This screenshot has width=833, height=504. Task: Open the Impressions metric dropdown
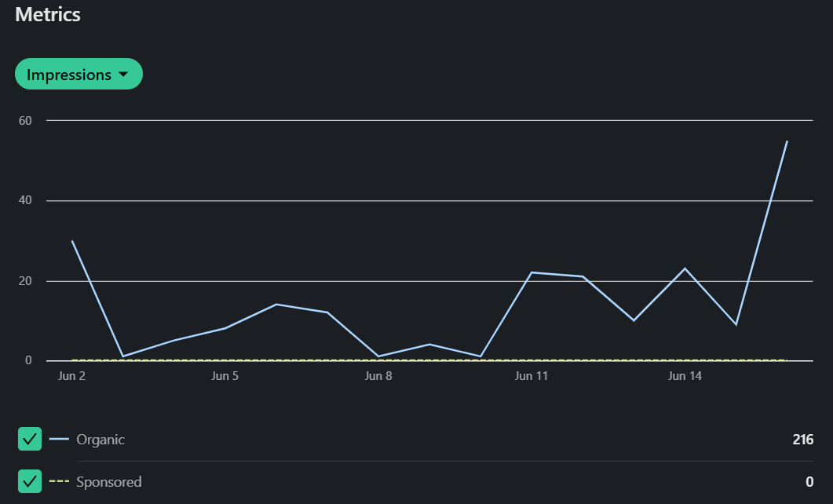point(78,75)
